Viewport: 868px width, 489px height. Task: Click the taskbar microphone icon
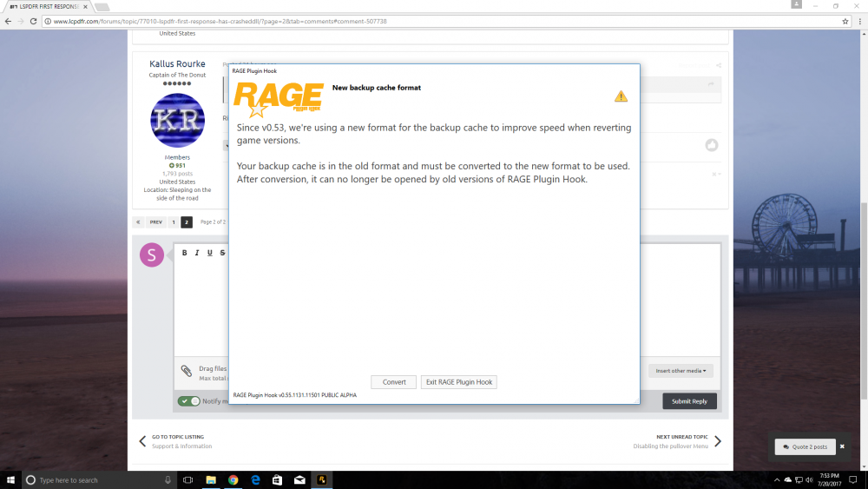tap(168, 480)
